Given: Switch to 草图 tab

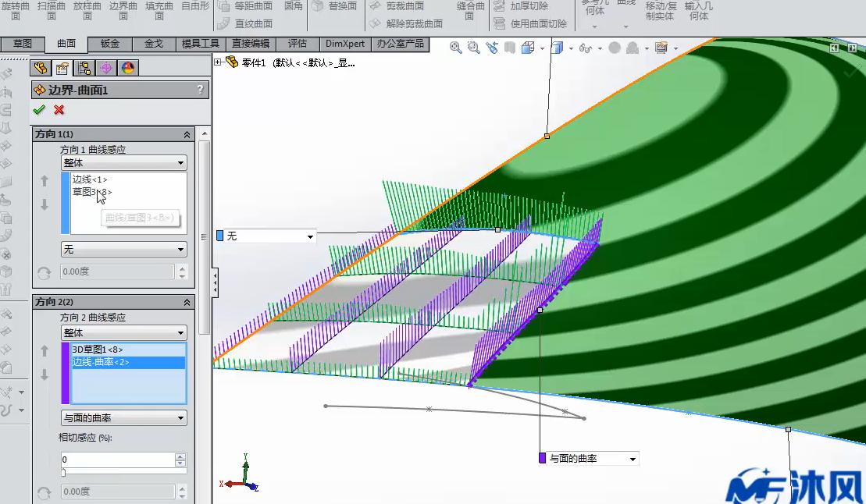Looking at the screenshot, I should tap(23, 44).
